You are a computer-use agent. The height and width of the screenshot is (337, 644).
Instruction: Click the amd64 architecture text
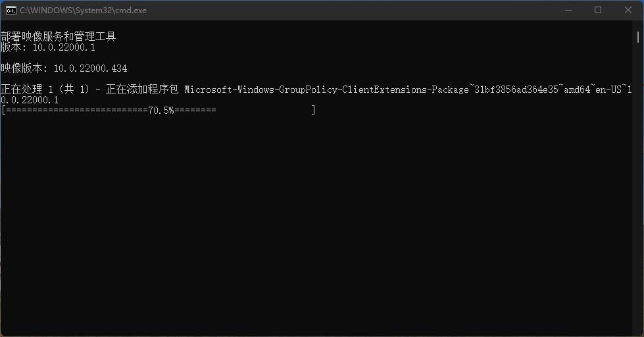(577, 90)
